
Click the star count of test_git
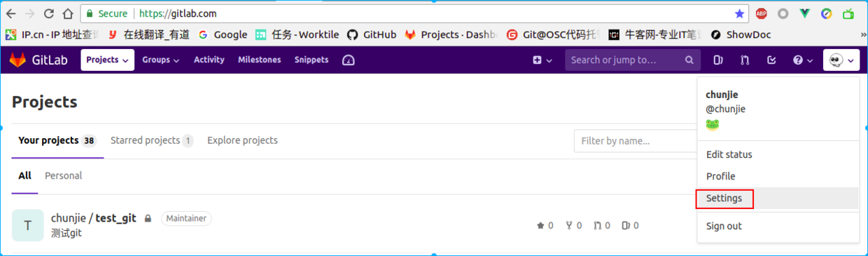545,225
